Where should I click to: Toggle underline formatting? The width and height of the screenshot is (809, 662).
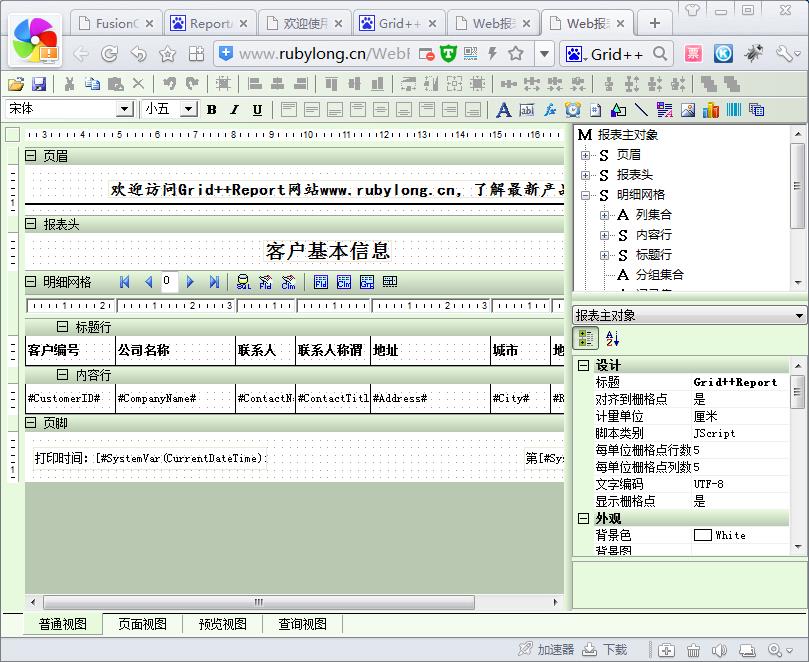pos(257,109)
